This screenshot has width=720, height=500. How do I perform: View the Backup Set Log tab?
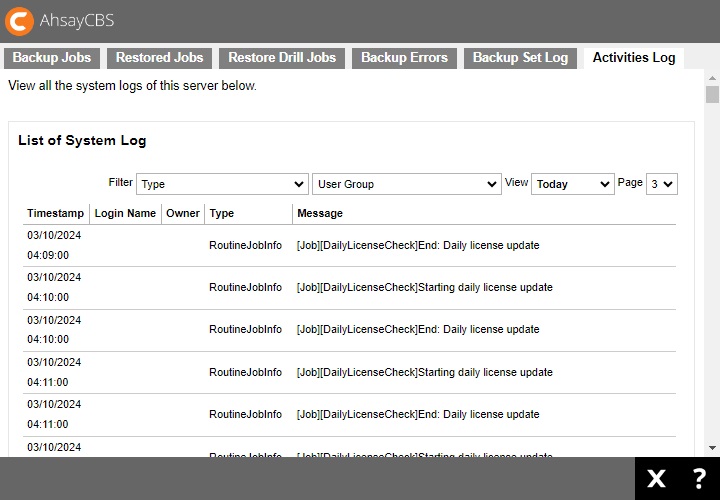coord(520,58)
